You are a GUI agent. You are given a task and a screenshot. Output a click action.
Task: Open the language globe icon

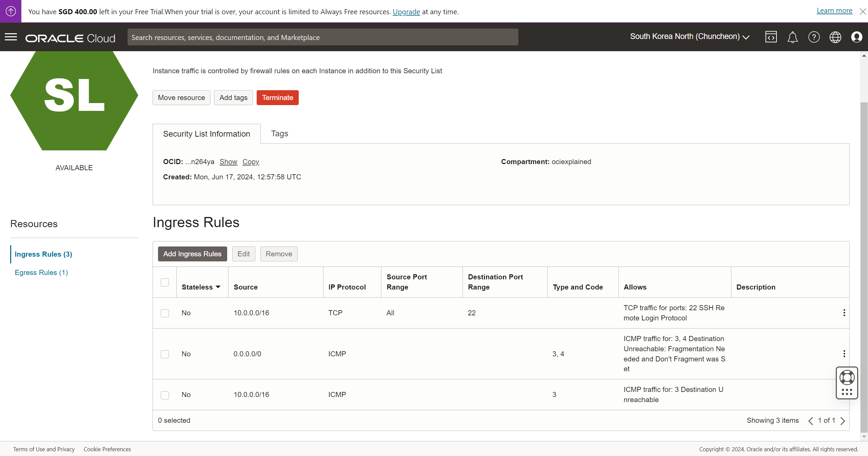click(835, 37)
